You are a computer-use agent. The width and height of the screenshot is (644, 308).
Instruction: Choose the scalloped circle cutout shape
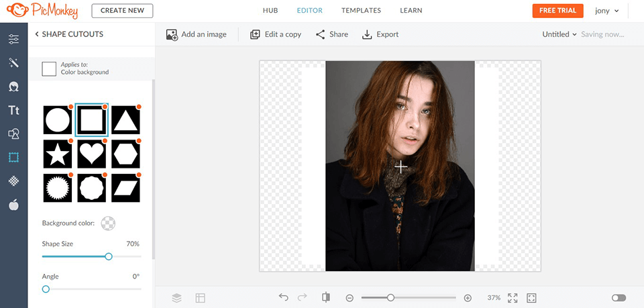coord(92,188)
